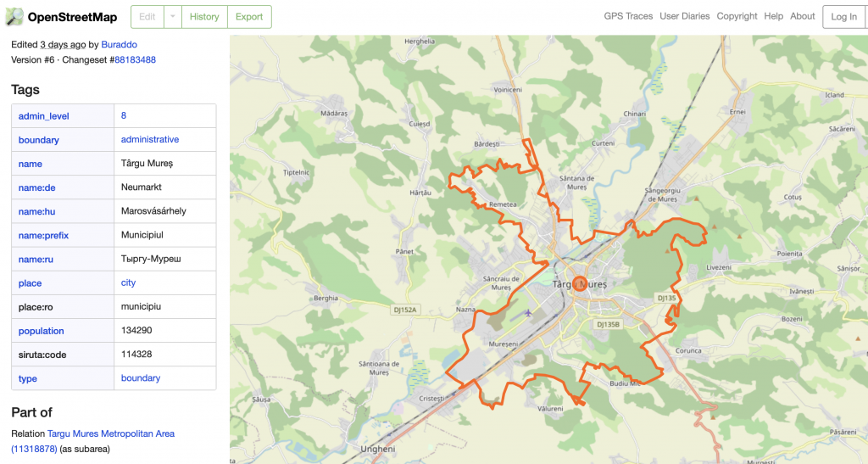Click the Poienița map label
Viewport: 868px width, 464px height.
click(789, 254)
